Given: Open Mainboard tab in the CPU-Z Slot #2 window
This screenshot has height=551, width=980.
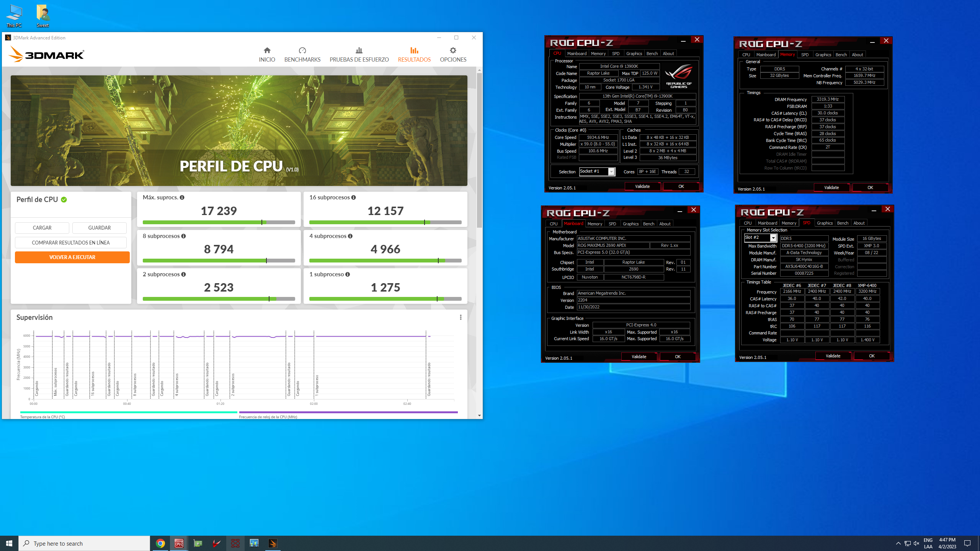Looking at the screenshot, I should [768, 223].
